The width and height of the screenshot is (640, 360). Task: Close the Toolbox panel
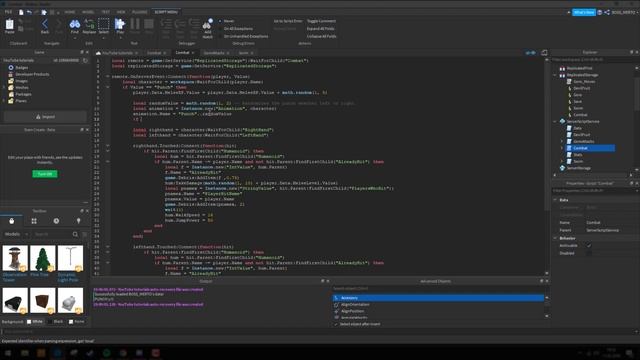pyautogui.click(x=87, y=211)
